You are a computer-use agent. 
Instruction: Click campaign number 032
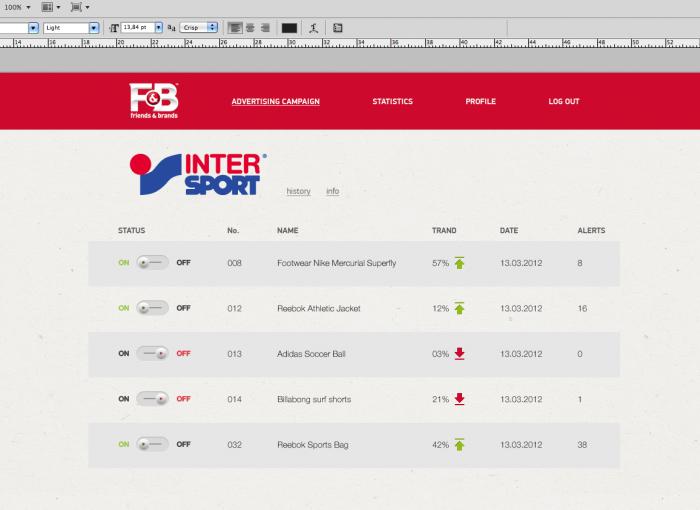click(x=234, y=445)
